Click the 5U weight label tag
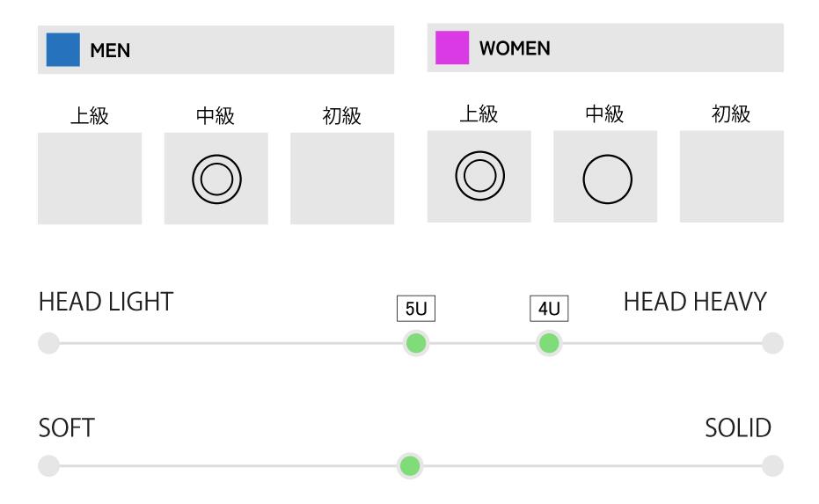 [x=416, y=310]
